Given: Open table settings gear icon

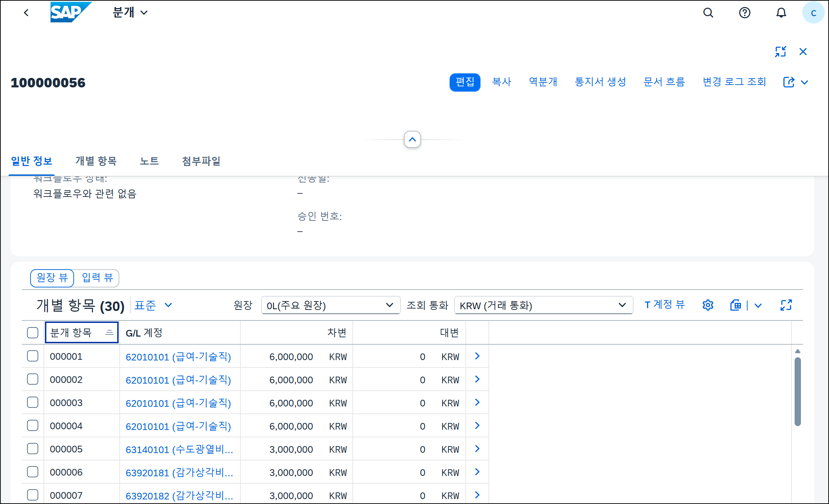Looking at the screenshot, I should click(x=708, y=305).
